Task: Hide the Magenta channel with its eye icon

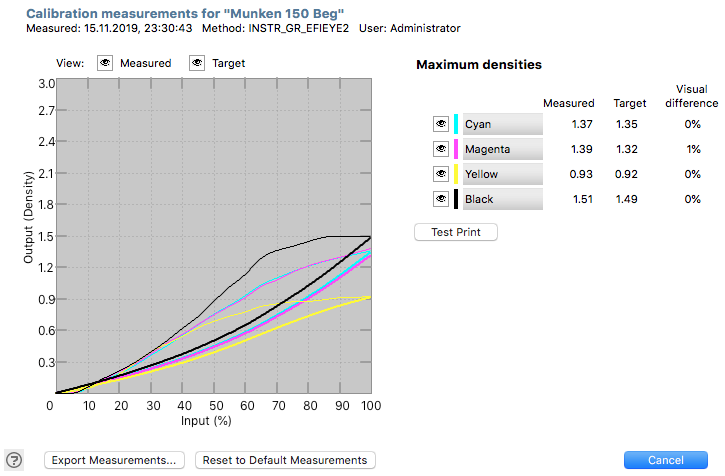Action: [441, 149]
